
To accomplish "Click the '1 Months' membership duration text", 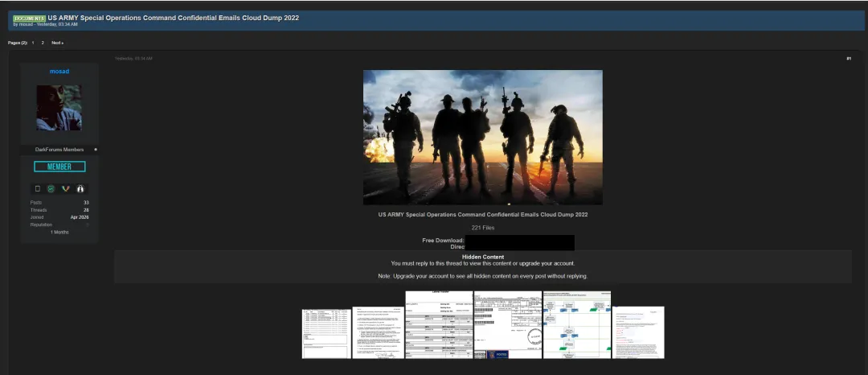I will pyautogui.click(x=59, y=232).
